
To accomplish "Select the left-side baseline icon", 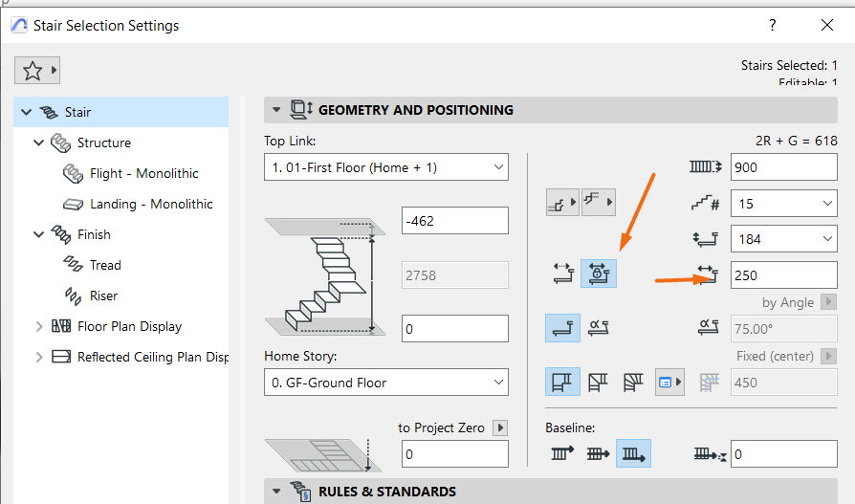I will pyautogui.click(x=562, y=454).
